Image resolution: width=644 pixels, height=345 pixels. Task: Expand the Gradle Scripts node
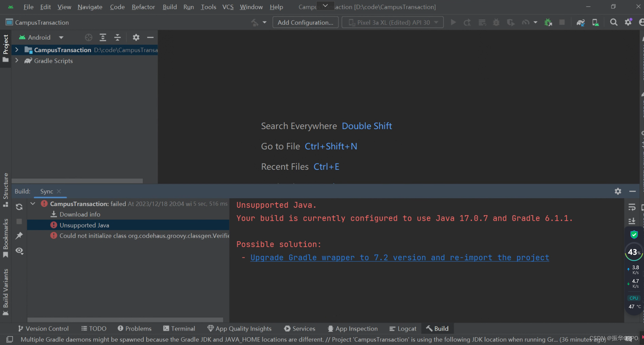17,60
